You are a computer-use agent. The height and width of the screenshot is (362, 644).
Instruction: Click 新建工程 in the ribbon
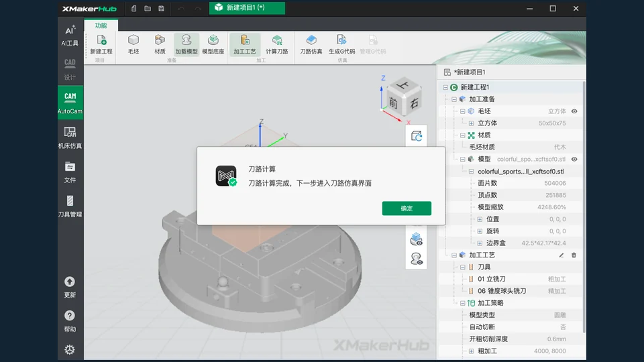(x=101, y=45)
